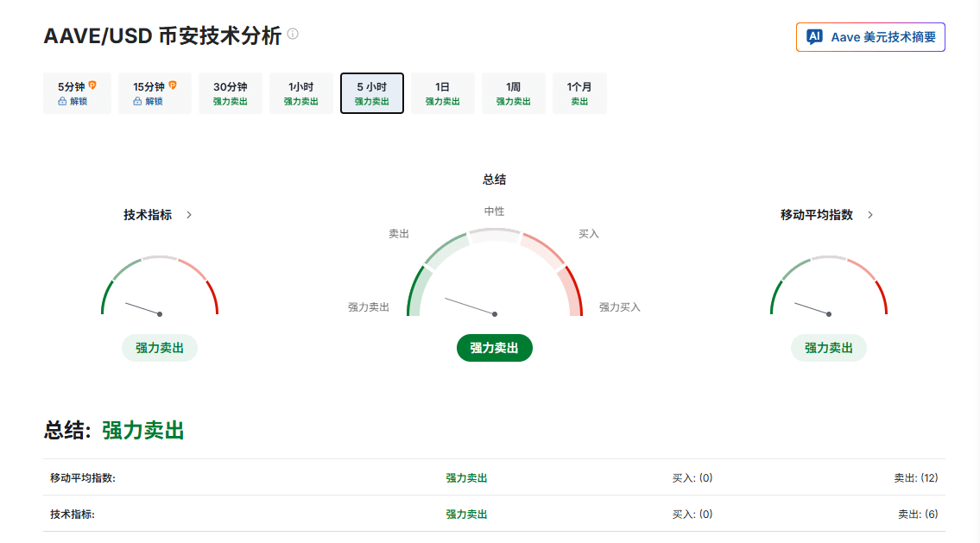Click the AI icon in Aave summary button
This screenshot has width=980, height=543.
point(813,37)
